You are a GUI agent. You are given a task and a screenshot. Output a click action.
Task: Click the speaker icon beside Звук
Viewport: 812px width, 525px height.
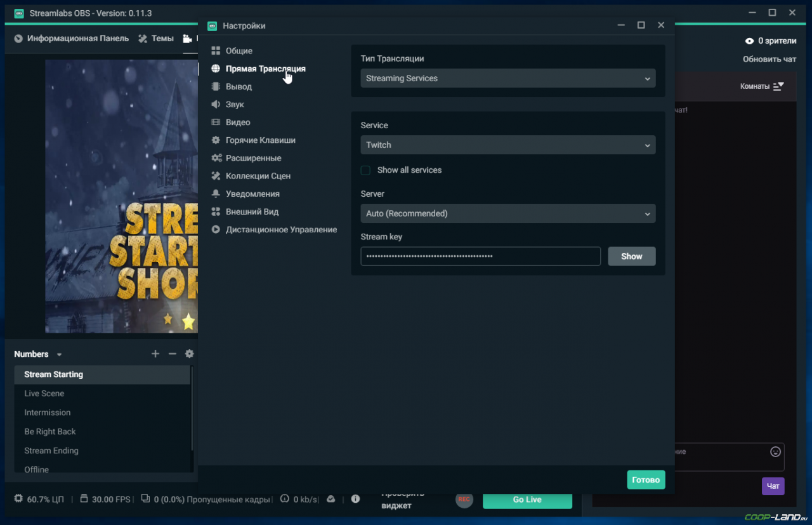tap(216, 104)
